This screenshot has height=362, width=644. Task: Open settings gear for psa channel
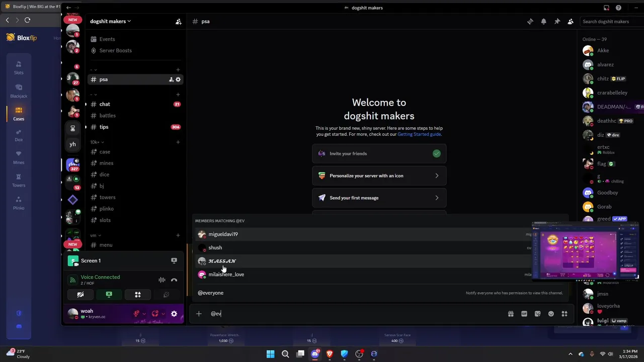pyautogui.click(x=178, y=79)
